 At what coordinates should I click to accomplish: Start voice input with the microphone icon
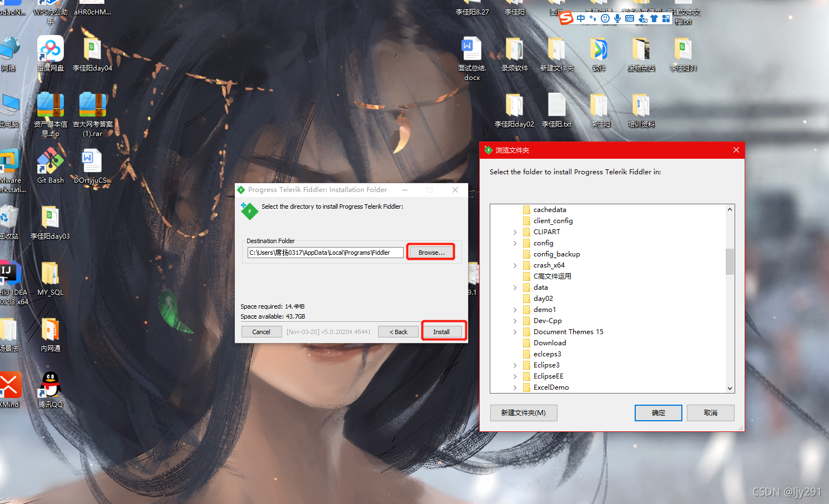pos(617,18)
